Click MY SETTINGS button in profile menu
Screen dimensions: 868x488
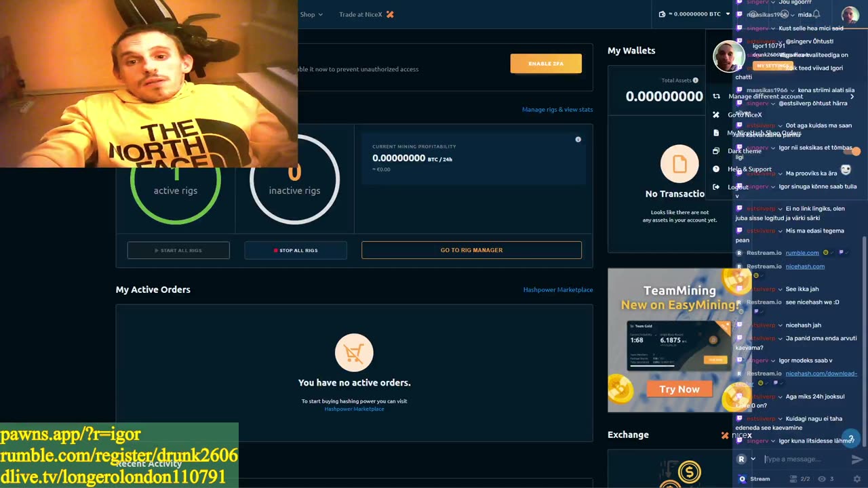coord(773,66)
